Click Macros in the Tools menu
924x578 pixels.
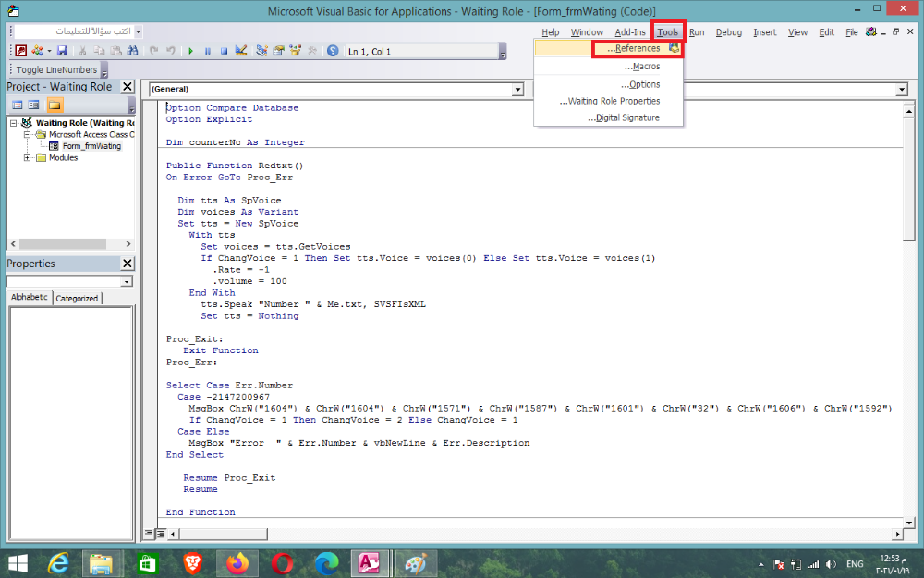click(608, 66)
